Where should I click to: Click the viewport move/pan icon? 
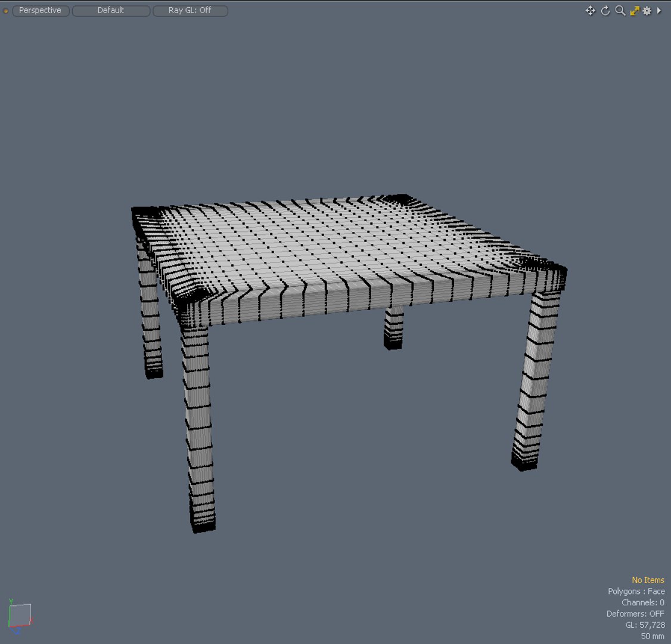tap(590, 11)
